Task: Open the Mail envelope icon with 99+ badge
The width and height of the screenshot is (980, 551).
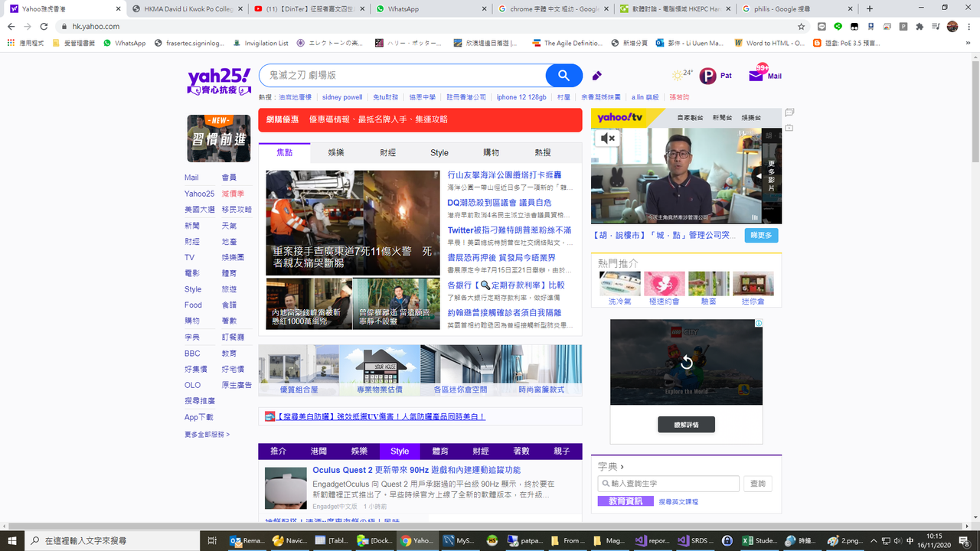Action: pos(756,76)
